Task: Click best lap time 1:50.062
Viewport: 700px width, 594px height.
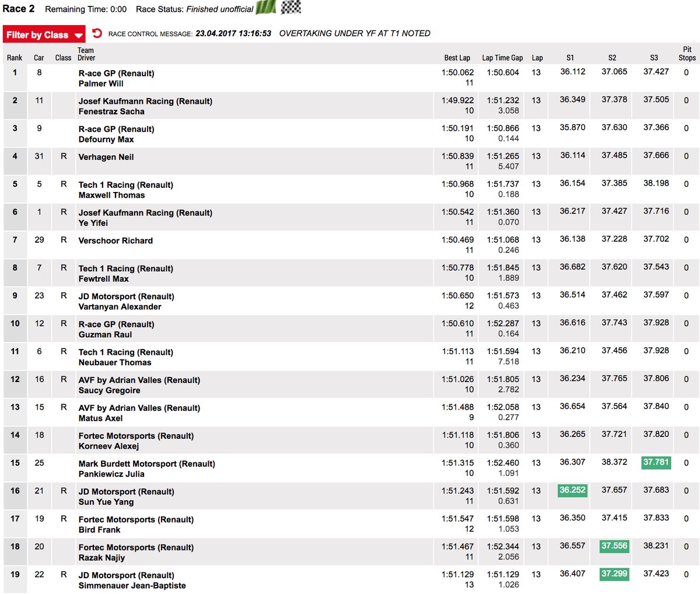Action: click(458, 72)
